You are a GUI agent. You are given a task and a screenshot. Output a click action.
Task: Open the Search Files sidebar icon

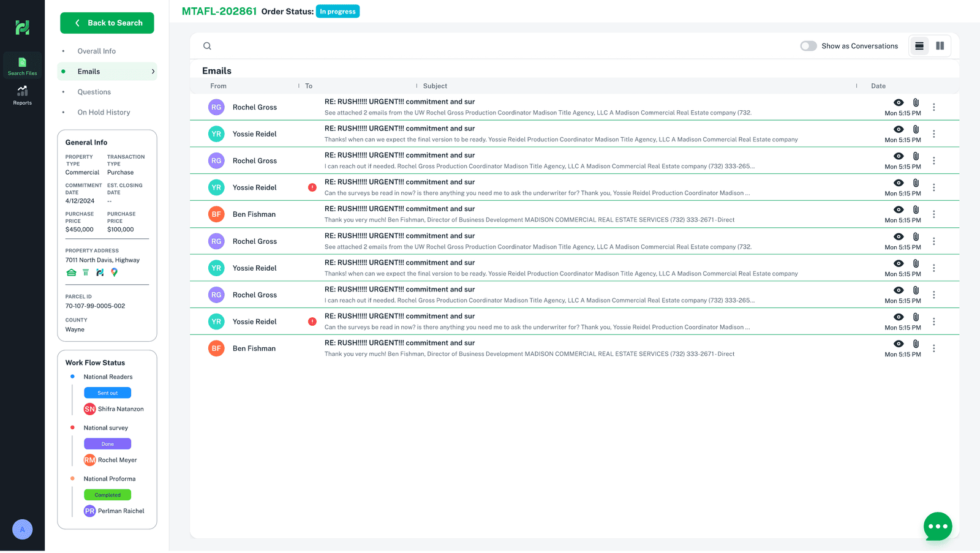pyautogui.click(x=22, y=66)
